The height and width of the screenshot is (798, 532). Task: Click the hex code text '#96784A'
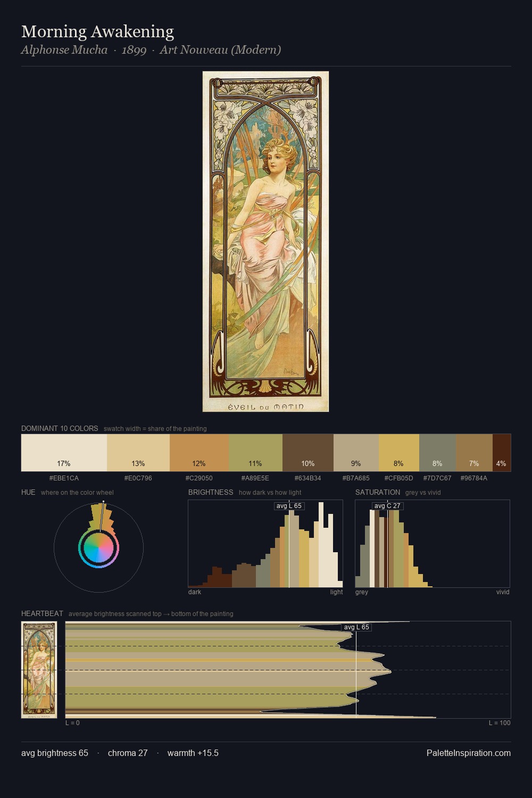[474, 478]
